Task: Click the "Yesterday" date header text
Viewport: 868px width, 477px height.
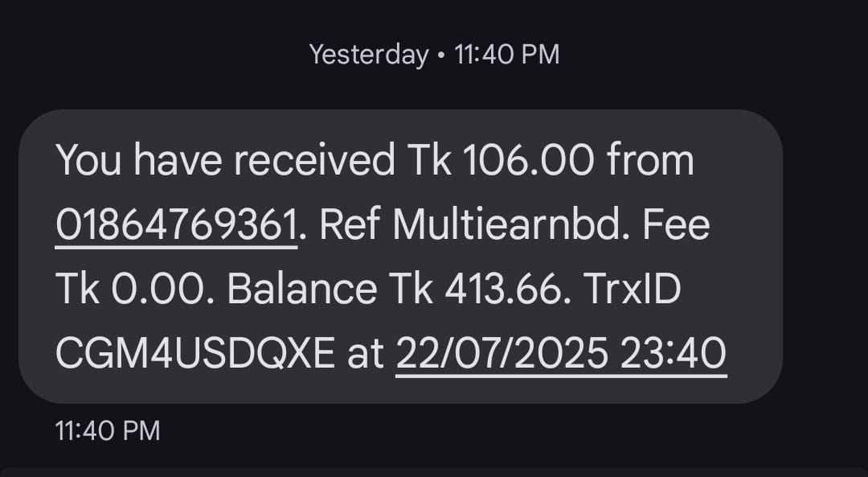Action: tap(369, 55)
